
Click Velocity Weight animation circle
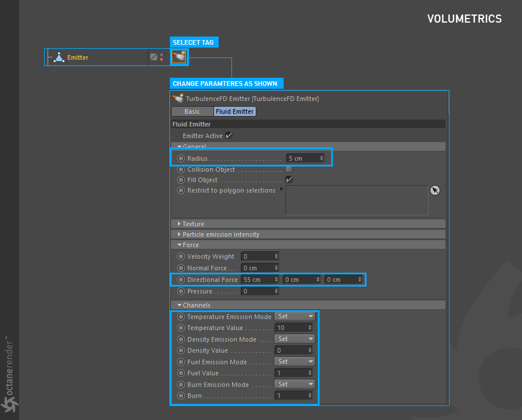[181, 256]
